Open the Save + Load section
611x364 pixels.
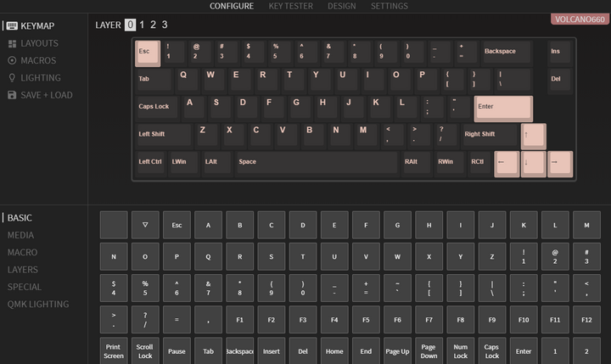tap(46, 95)
